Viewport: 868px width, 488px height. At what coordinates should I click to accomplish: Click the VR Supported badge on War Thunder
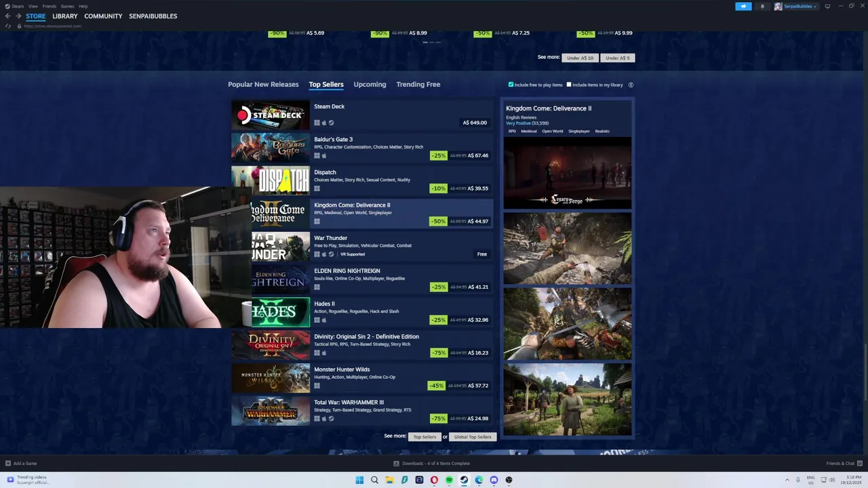[x=353, y=254]
